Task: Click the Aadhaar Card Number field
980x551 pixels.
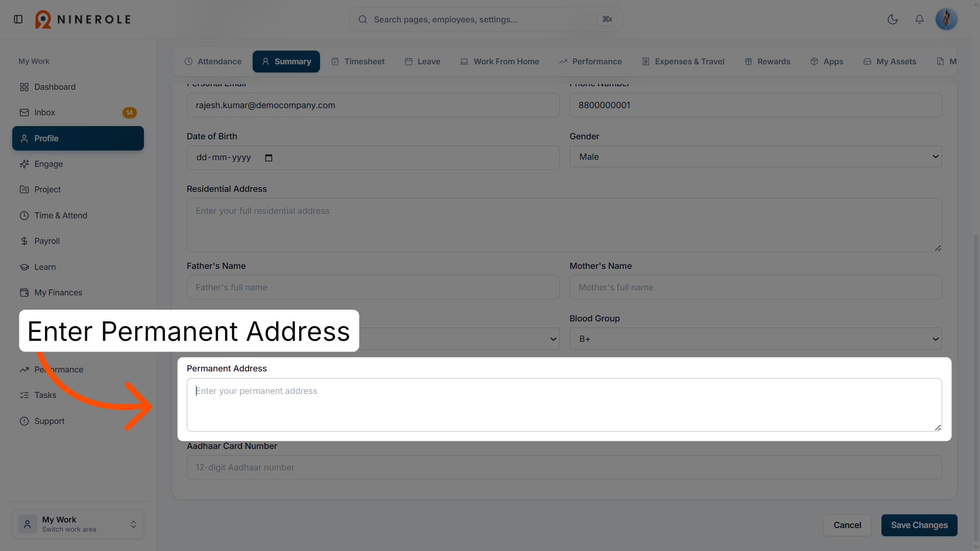Action: [564, 467]
